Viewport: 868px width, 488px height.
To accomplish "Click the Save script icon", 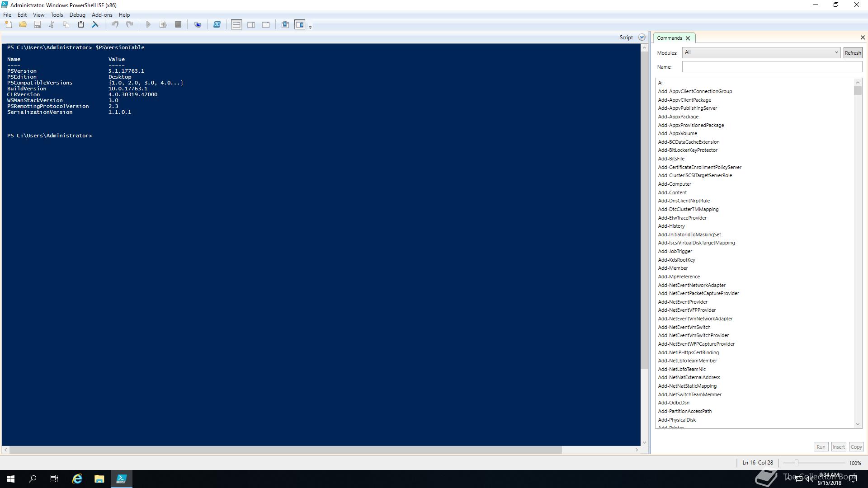I will 38,25.
